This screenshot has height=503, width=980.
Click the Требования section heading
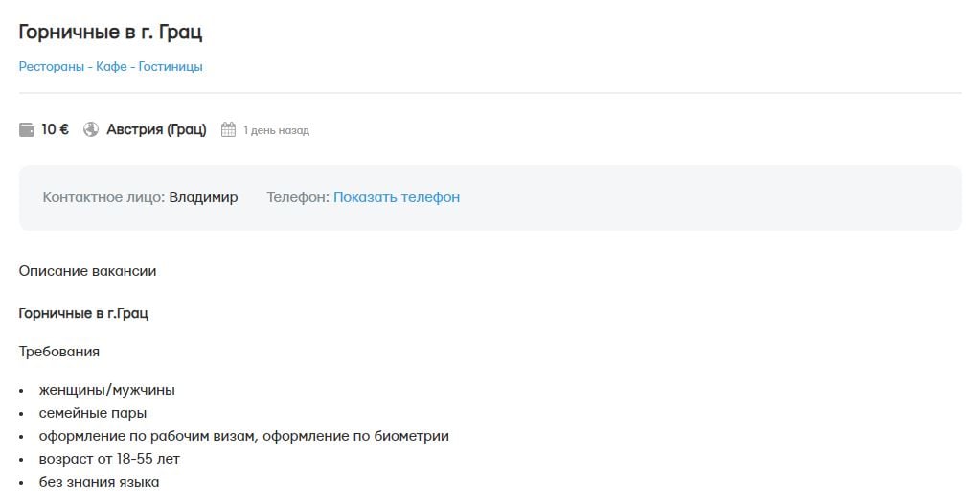pos(59,352)
